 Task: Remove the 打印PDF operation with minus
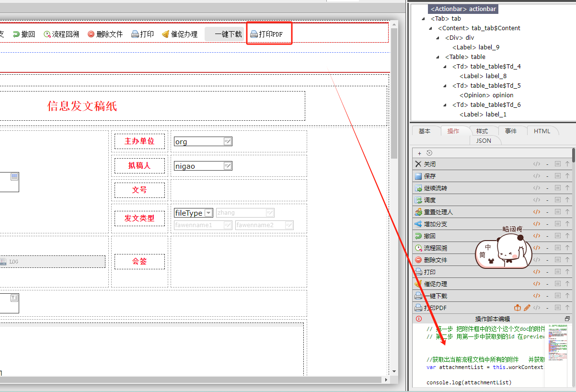click(x=547, y=308)
